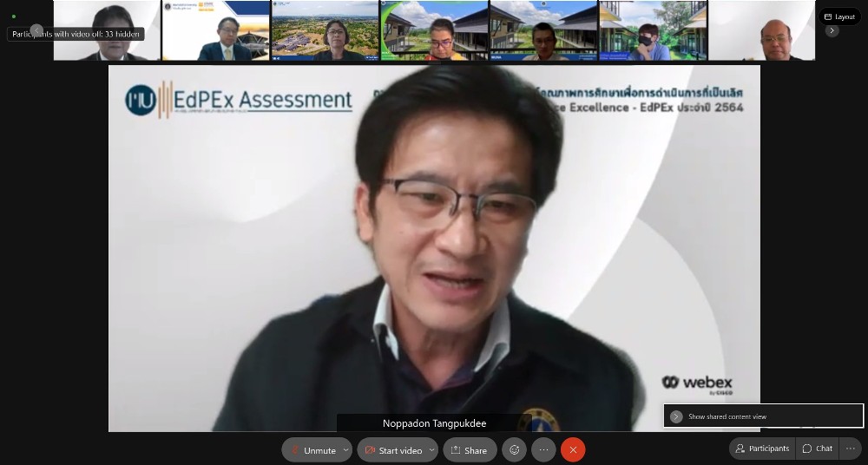Select the thumbnail with aerial landscape background
Screen dimensions: 868x465
[x=325, y=30]
